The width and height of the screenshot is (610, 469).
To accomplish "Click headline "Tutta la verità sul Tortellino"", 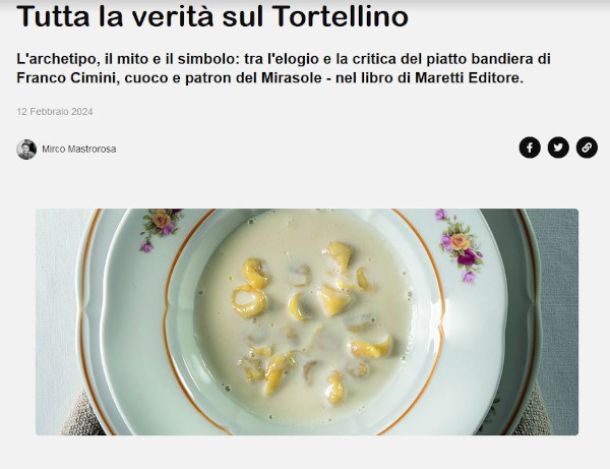I will pos(212,16).
